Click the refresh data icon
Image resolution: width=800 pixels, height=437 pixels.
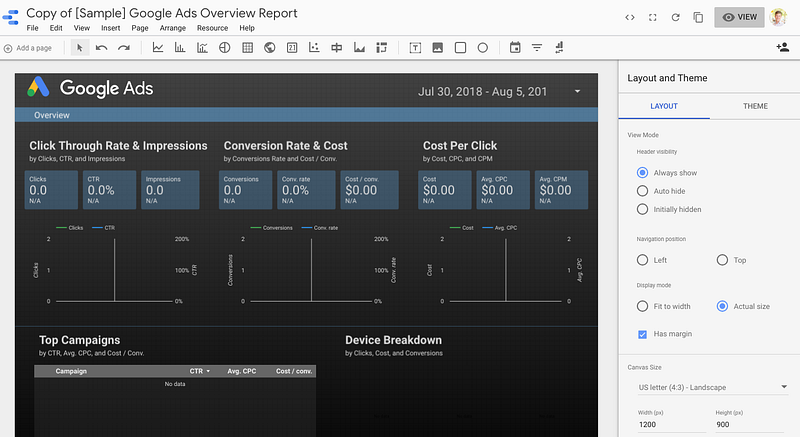click(x=676, y=17)
